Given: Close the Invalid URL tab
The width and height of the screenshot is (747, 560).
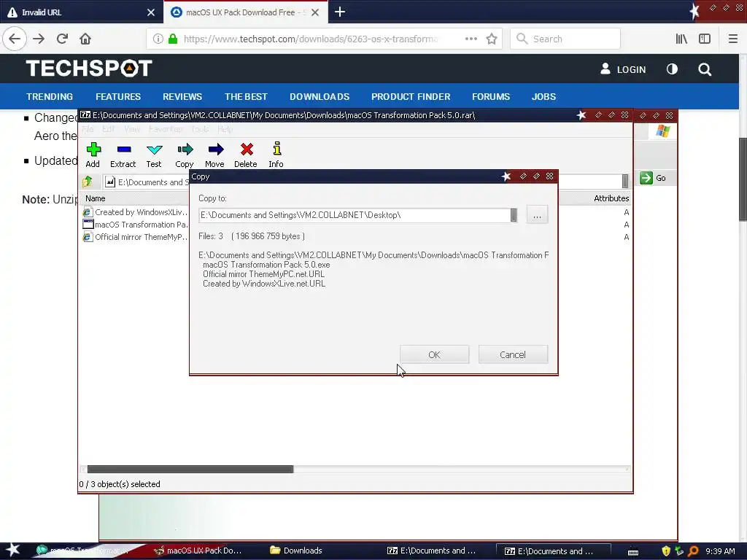Looking at the screenshot, I should [151, 12].
